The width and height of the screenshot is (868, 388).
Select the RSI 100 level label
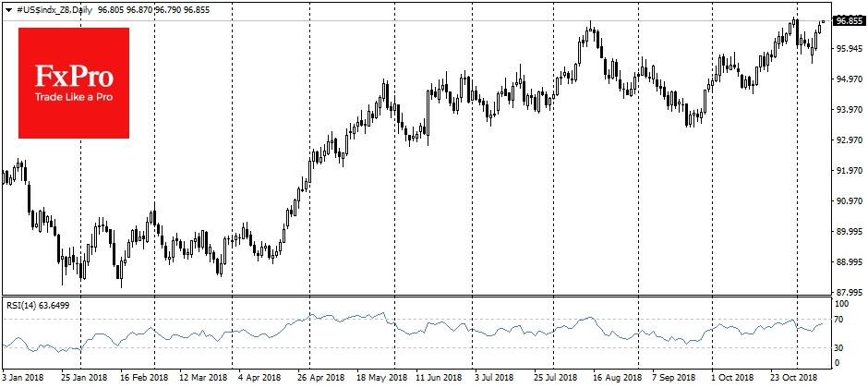pos(842,305)
